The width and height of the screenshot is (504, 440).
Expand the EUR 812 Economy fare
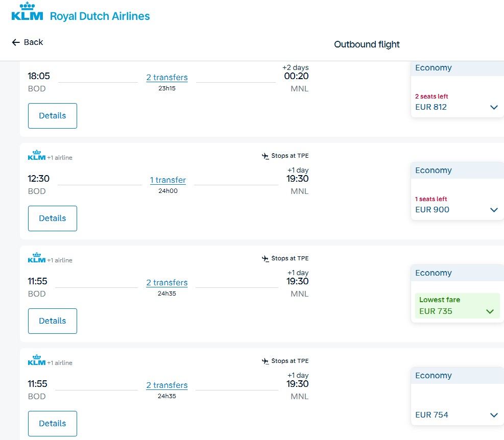pos(493,107)
